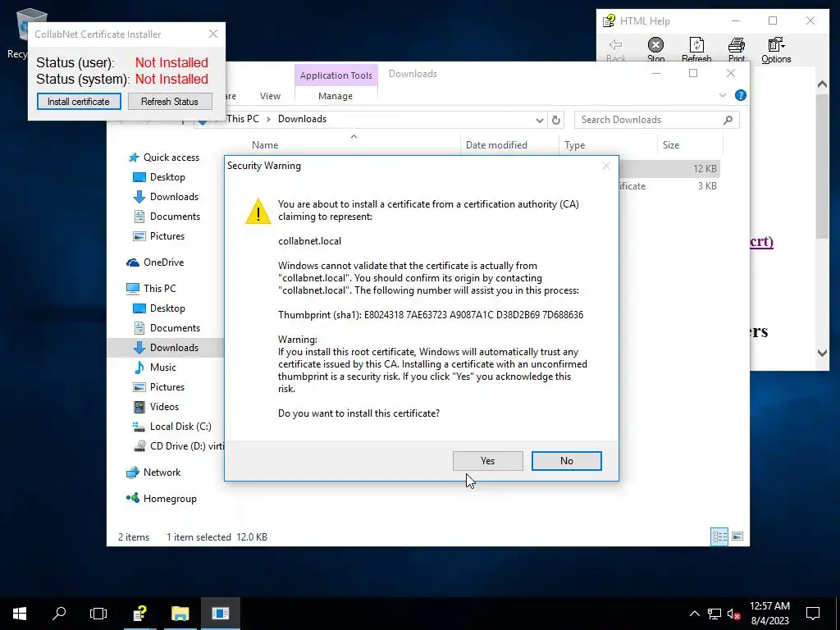Open the Music folder
Image resolution: width=840 pixels, height=630 pixels.
(x=156, y=367)
